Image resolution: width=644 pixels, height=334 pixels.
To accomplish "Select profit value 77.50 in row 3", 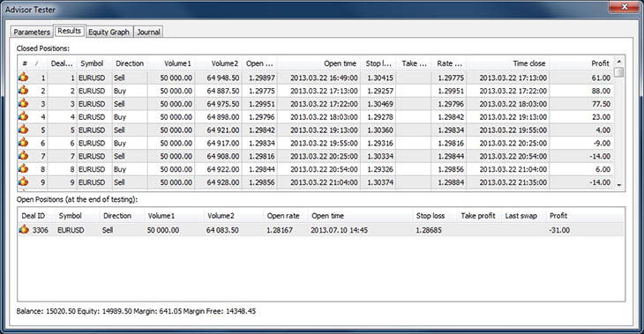I will tap(602, 104).
